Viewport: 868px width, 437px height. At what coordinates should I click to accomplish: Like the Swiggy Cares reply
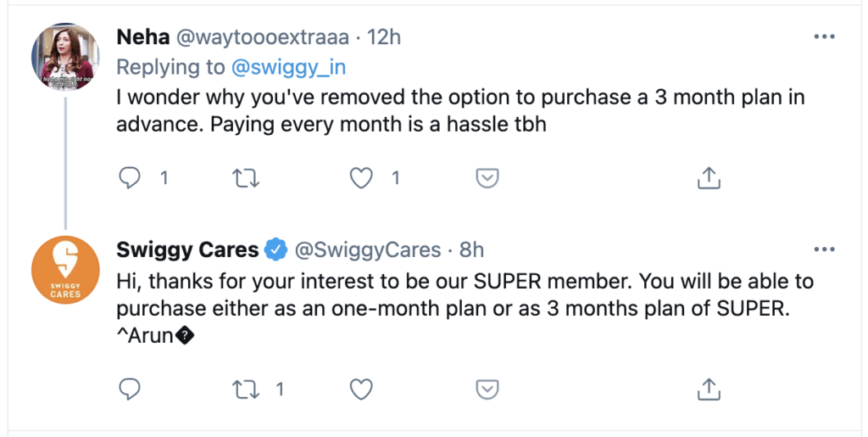tap(362, 389)
